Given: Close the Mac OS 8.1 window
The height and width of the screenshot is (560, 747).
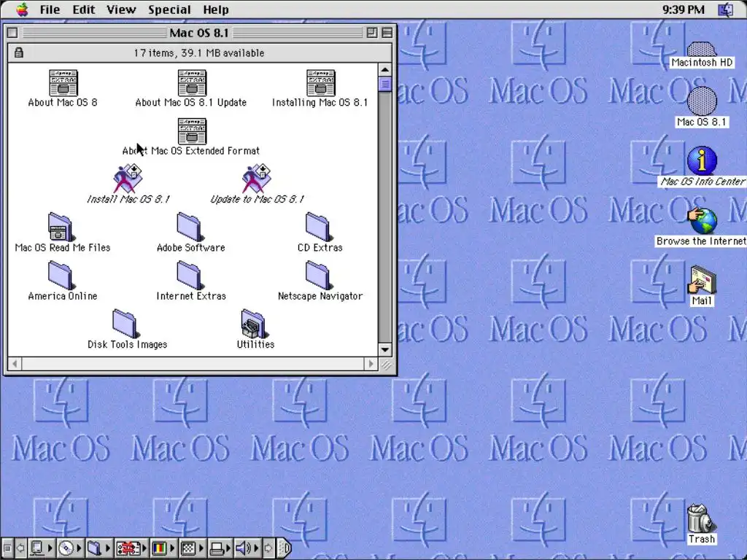Looking at the screenshot, I should click(x=13, y=32).
